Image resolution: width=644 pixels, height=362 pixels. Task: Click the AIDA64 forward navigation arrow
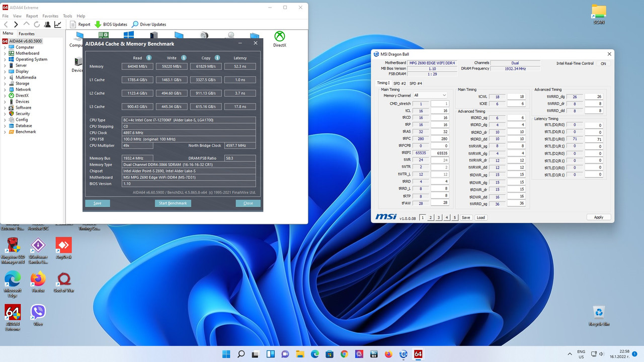tap(16, 24)
